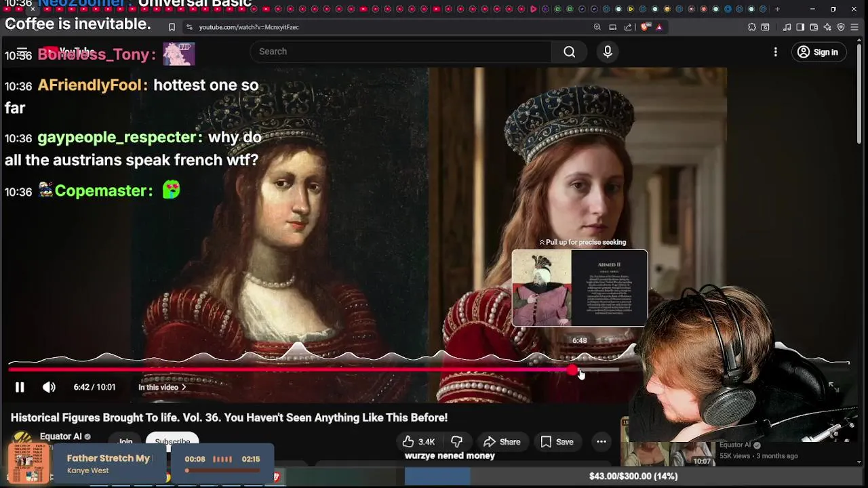
Task: Click the page vertical scrollbar
Action: [859, 95]
